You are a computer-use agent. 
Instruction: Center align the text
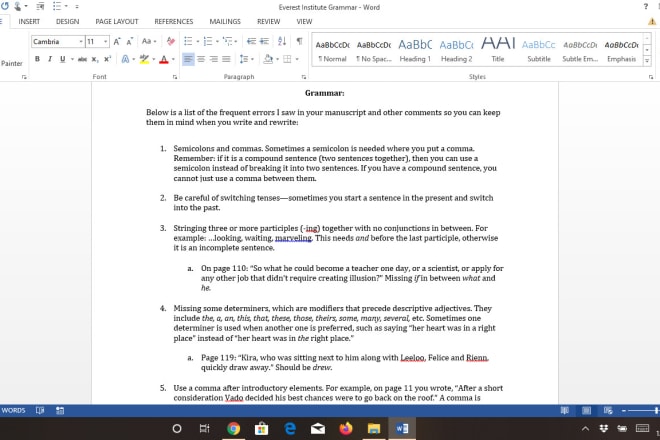click(200, 59)
